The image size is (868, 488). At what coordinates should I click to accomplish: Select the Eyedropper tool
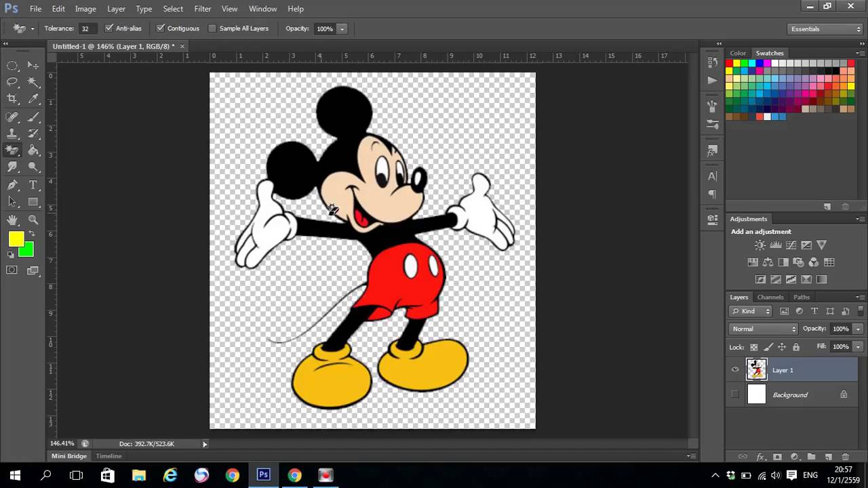[x=33, y=99]
